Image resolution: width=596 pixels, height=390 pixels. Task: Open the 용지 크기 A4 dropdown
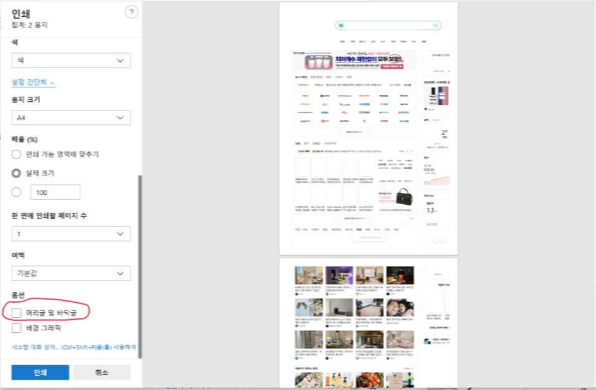71,118
